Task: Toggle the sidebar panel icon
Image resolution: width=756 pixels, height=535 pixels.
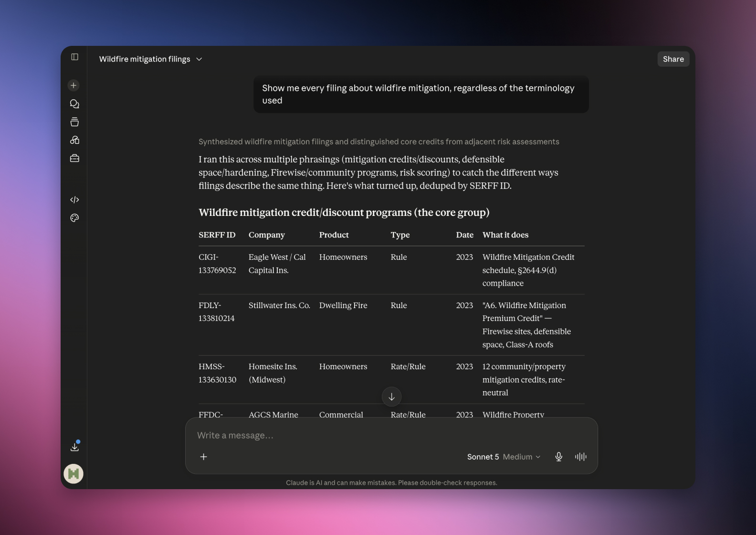Action: pos(74,57)
